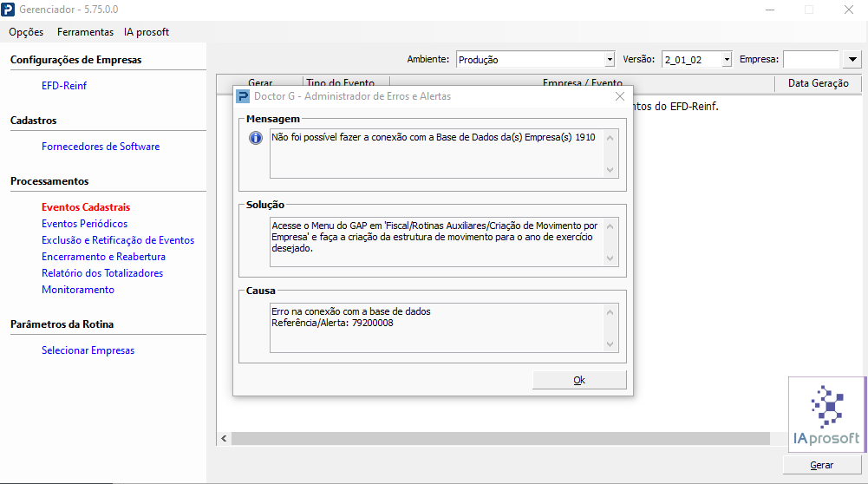Go to Eventos Periódicos
The width and height of the screenshot is (868, 484).
(x=85, y=224)
